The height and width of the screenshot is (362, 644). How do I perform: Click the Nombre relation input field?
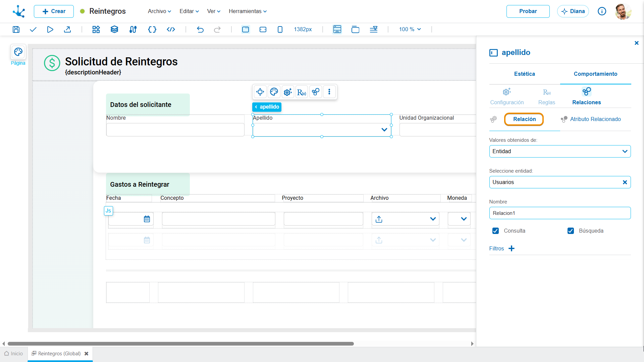pos(560,213)
